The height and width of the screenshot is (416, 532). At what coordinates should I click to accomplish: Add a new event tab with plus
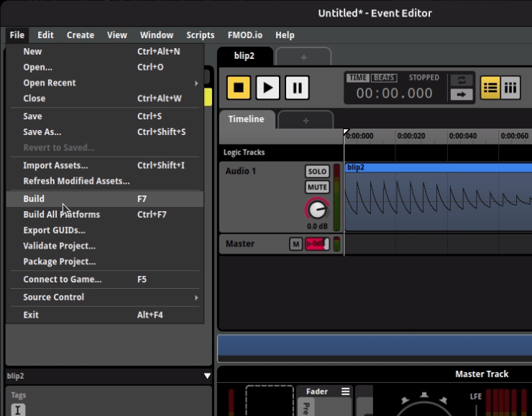click(x=303, y=57)
